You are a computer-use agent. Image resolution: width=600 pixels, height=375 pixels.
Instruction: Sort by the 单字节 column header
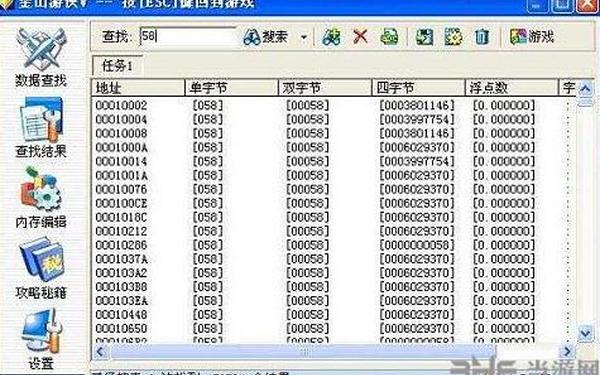(x=232, y=88)
